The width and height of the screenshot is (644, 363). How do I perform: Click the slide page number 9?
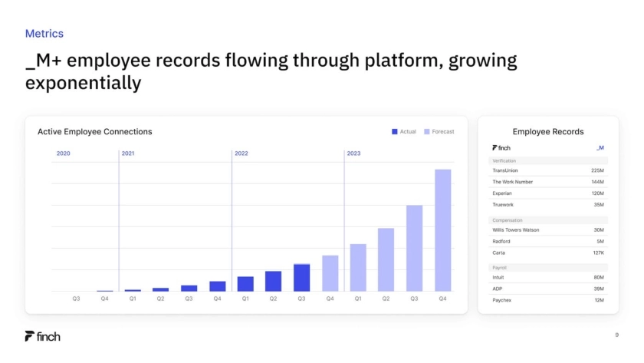click(x=616, y=335)
